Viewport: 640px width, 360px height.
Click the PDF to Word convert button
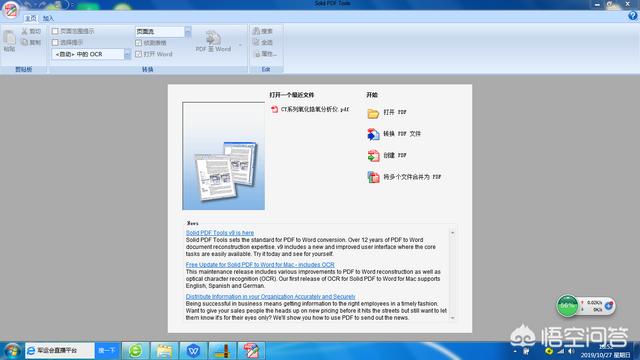[213, 42]
